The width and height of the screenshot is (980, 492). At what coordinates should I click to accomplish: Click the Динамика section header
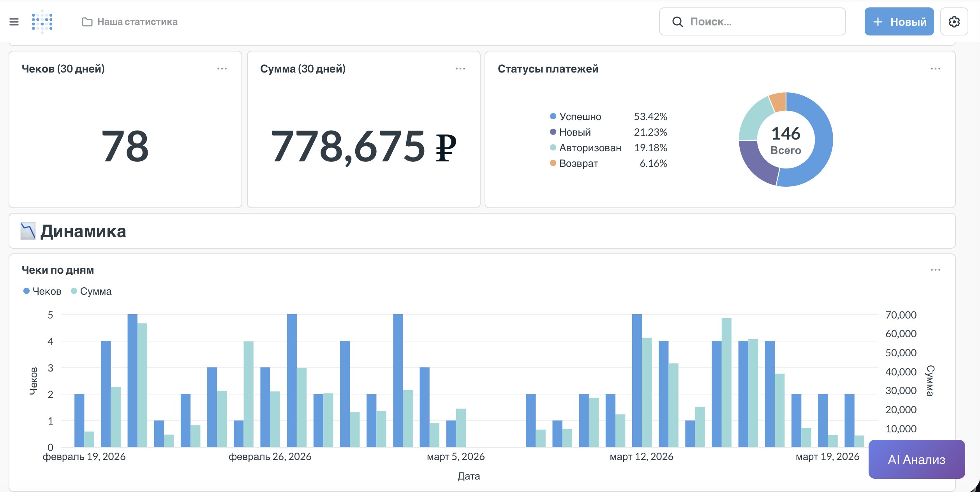pos(84,231)
